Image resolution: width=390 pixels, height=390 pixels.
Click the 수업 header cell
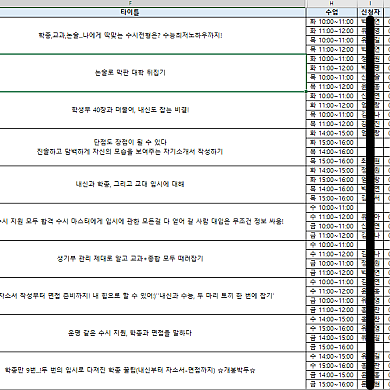point(332,12)
